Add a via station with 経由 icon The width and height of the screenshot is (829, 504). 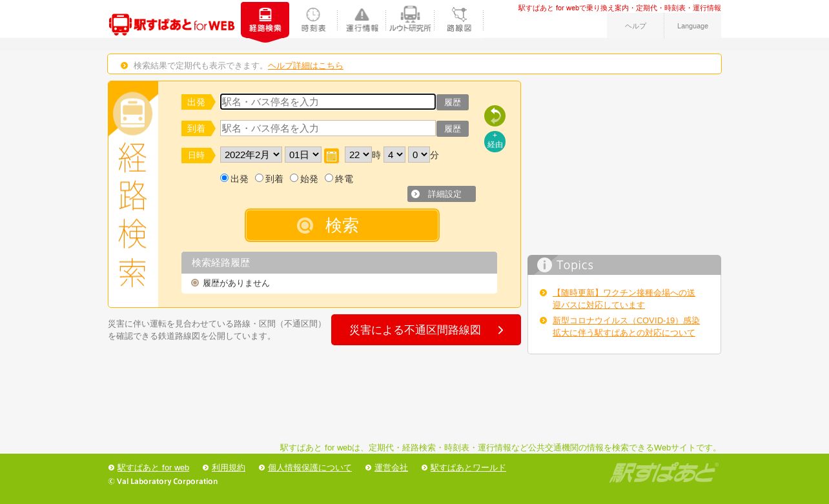click(495, 141)
